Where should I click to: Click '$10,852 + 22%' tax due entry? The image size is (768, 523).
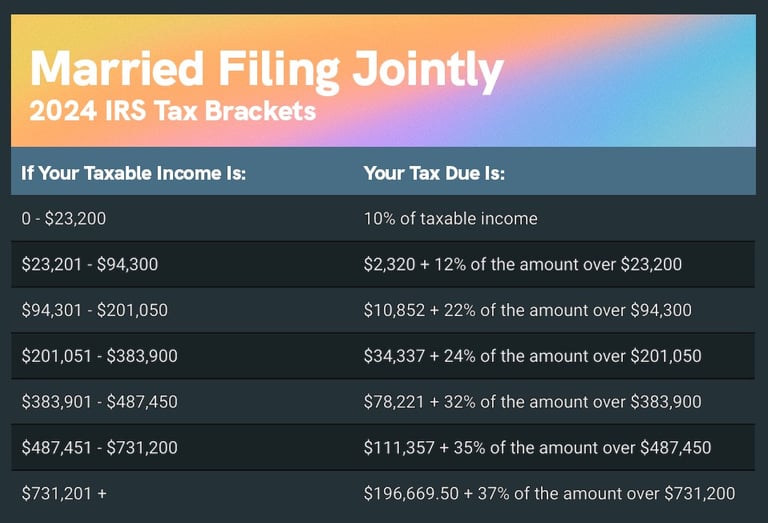click(528, 310)
